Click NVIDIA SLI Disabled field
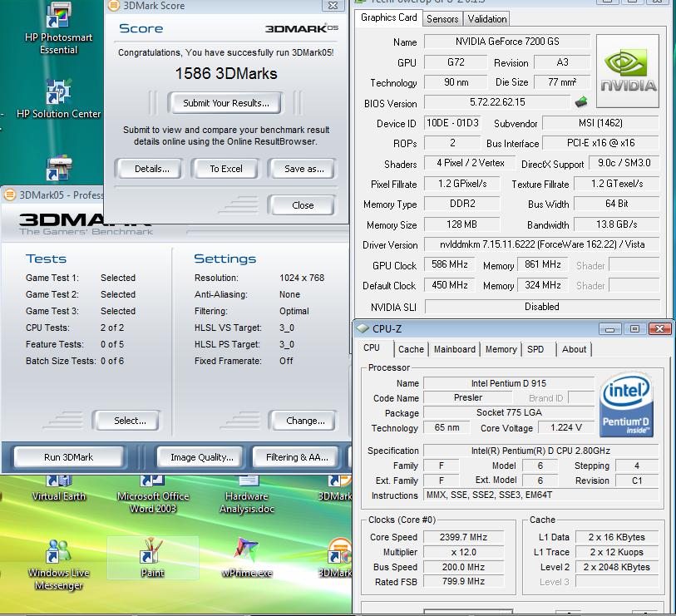This screenshot has width=676, height=616. 542,307
